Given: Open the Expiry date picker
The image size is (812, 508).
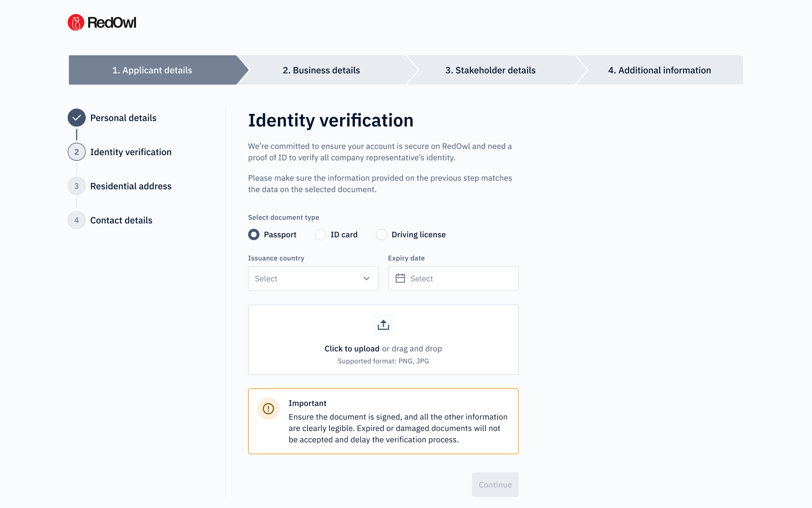Looking at the screenshot, I should click(x=453, y=278).
